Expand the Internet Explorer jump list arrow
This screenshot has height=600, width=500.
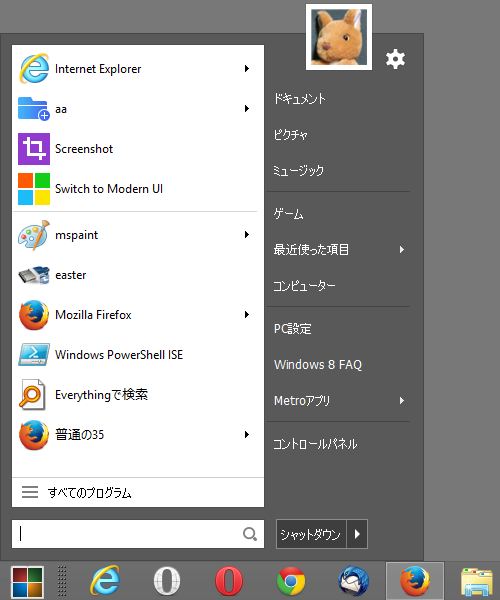(x=247, y=69)
